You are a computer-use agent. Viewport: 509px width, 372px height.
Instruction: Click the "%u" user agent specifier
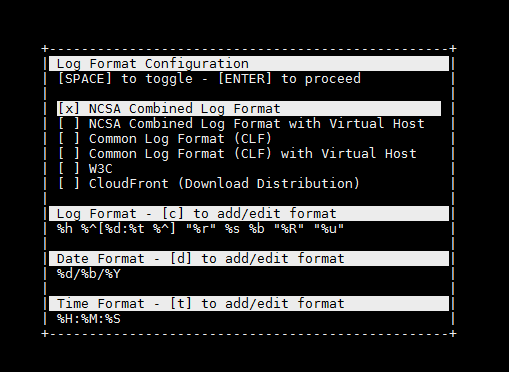(x=329, y=229)
